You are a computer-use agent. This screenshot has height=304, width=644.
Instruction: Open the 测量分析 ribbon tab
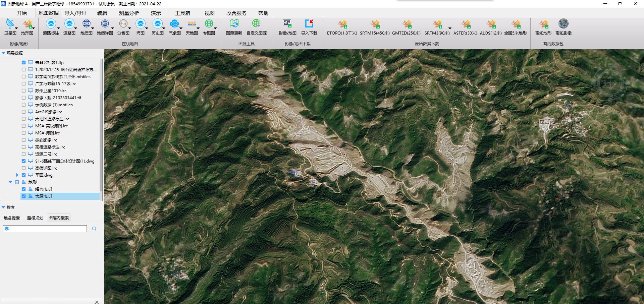click(x=129, y=13)
